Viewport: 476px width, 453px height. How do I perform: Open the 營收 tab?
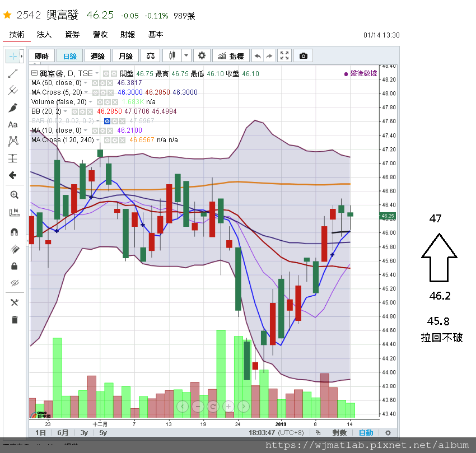(x=100, y=34)
